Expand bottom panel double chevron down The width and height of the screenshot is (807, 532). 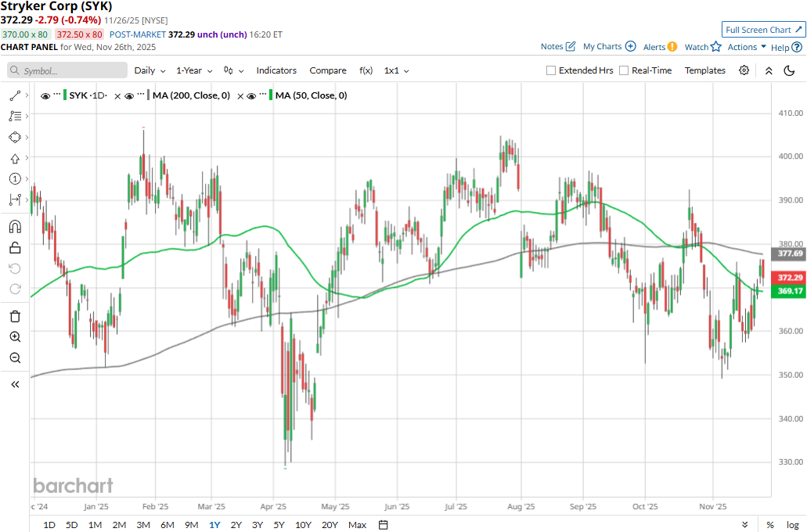click(744, 525)
